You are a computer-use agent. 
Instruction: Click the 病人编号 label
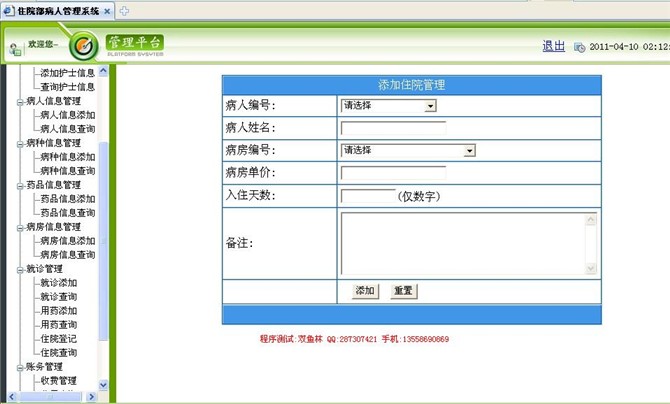250,105
